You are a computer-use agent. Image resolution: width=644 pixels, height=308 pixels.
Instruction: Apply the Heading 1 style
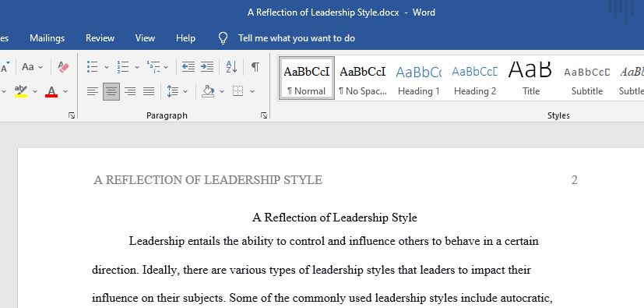coord(418,79)
